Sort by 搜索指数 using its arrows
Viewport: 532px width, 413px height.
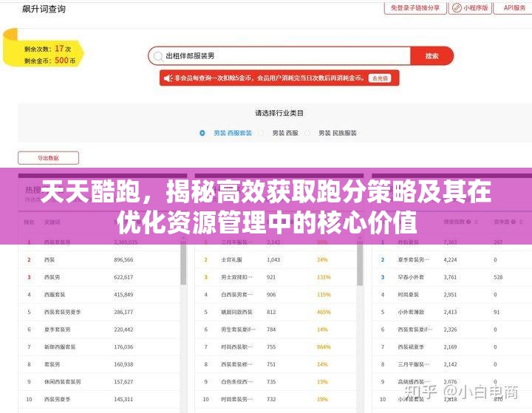[x=476, y=222]
